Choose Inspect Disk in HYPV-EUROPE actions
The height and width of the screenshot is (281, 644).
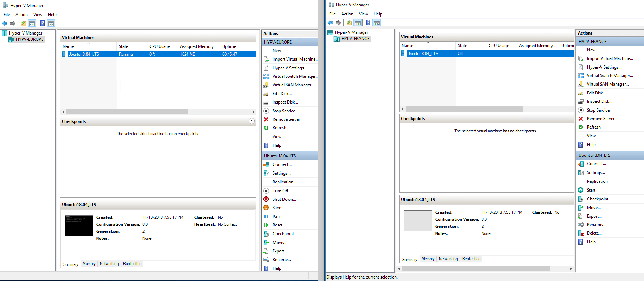285,102
